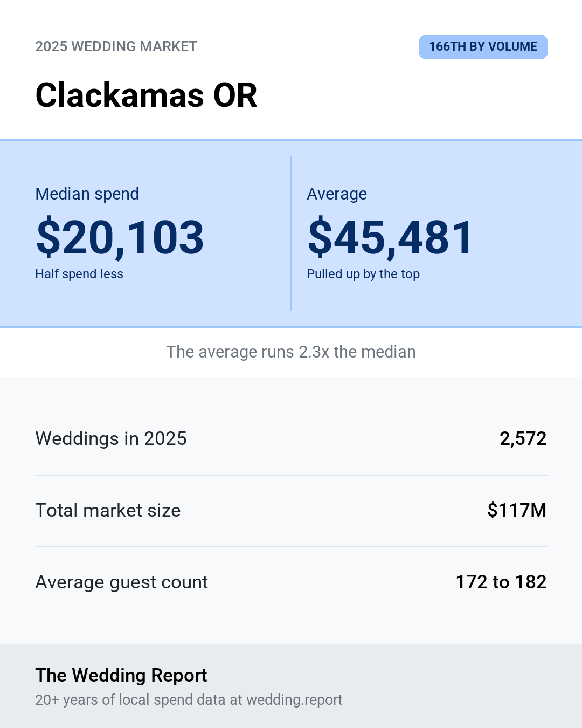The width and height of the screenshot is (582, 728).
Task: Click the 166TH BY VOLUME badge
Action: click(483, 47)
